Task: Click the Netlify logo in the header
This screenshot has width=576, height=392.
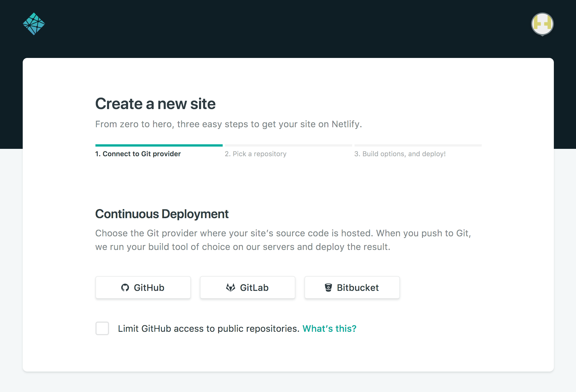Action: pos(34,24)
